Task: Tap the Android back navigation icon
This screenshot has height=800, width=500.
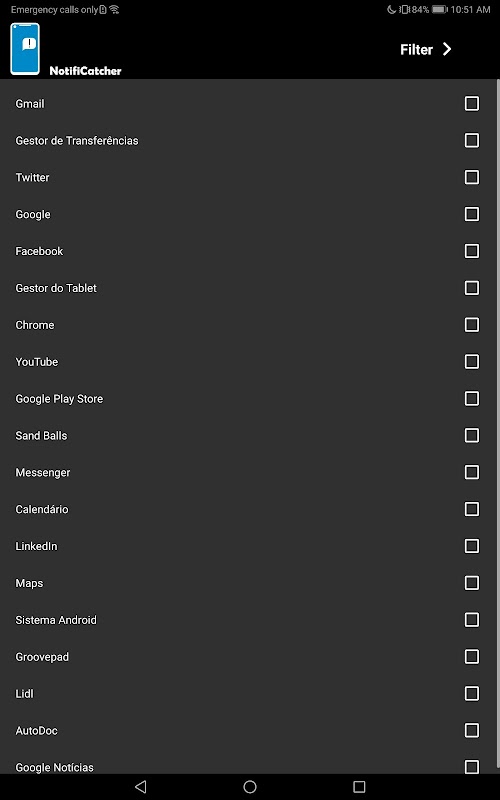Action: tap(141, 786)
